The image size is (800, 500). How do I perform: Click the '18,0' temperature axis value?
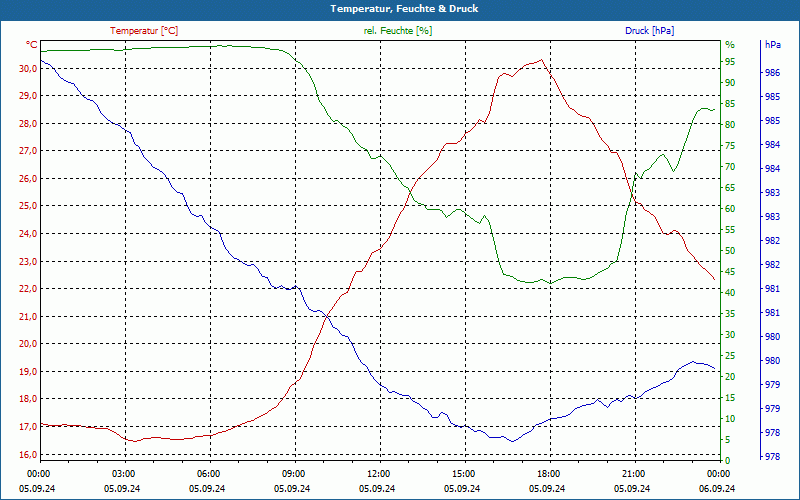coord(29,399)
